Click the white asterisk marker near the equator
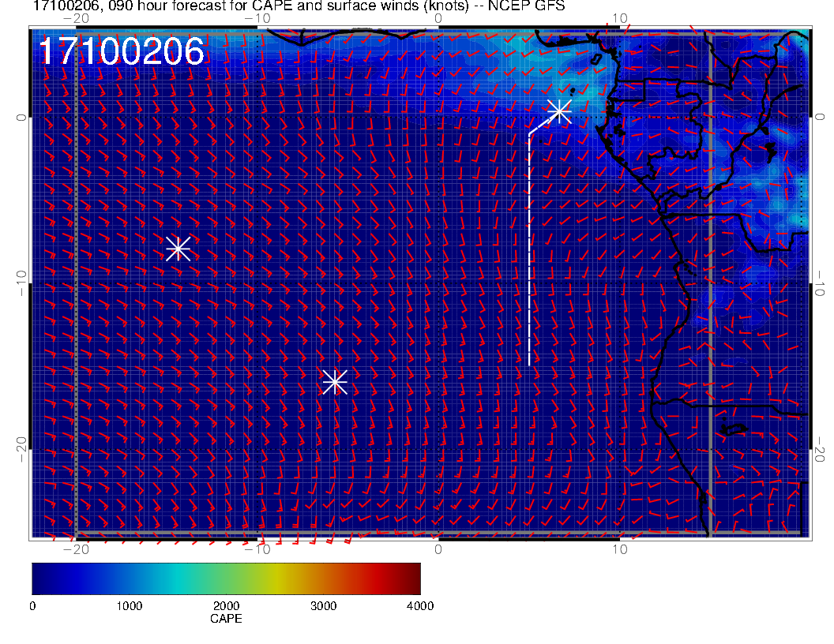 [x=559, y=111]
